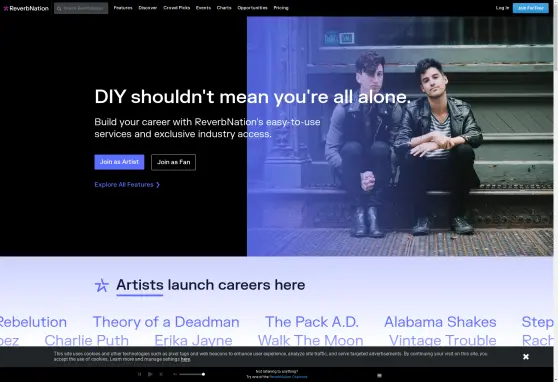Click artist name Charlie Puth
This screenshot has height=382, width=558.
pos(86,340)
